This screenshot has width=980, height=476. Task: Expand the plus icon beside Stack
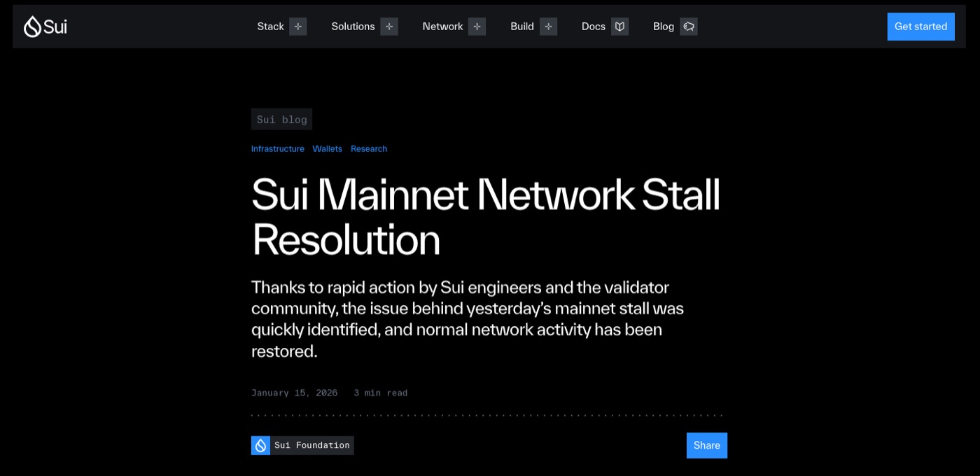(x=298, y=27)
